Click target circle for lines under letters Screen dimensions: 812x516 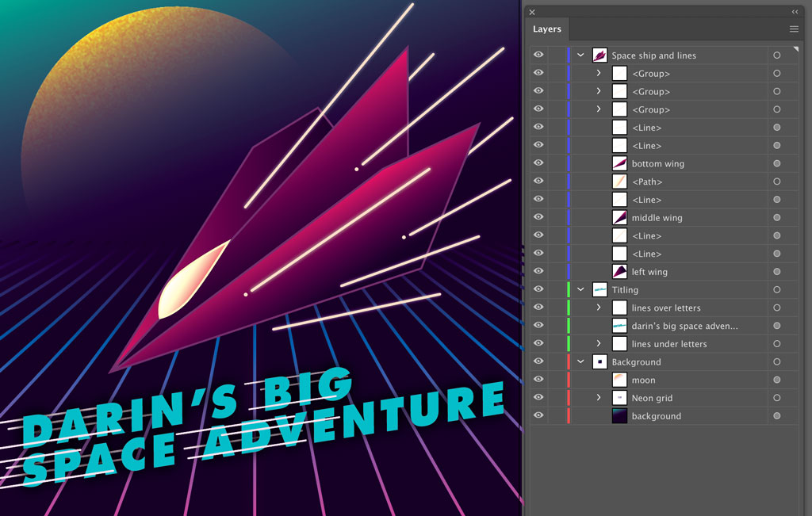tap(777, 344)
